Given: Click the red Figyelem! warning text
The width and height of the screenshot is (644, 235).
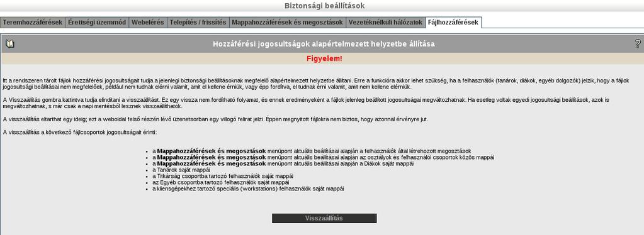Looking at the screenshot, I should point(324,58).
